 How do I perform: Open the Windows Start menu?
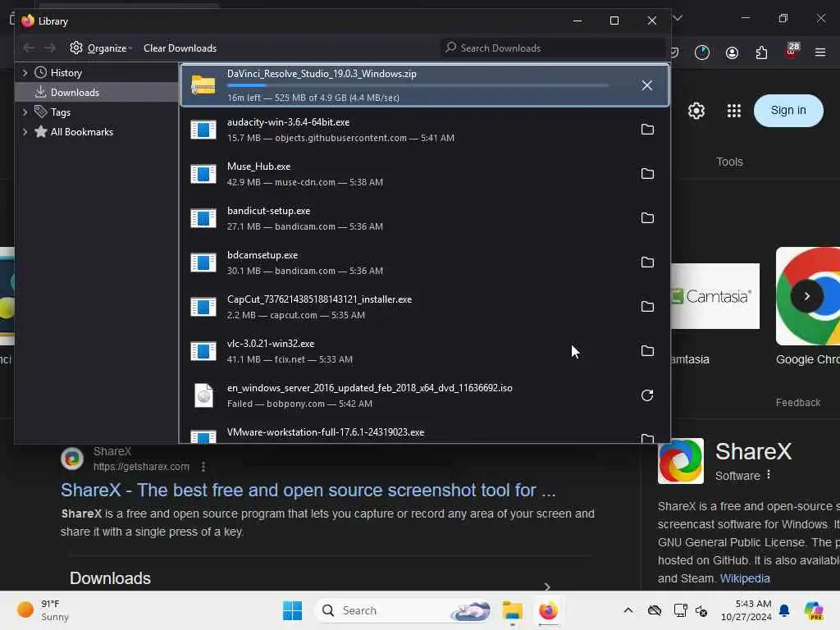[292, 610]
